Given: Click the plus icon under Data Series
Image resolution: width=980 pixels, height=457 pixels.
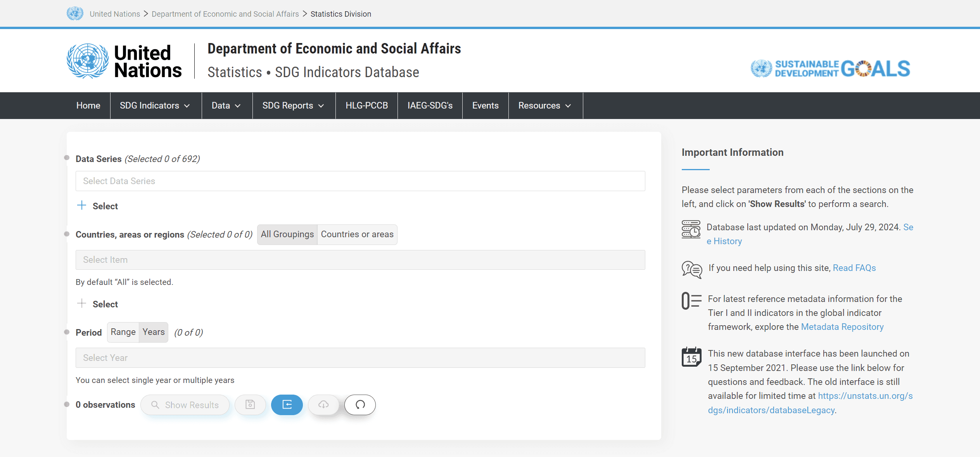Looking at the screenshot, I should click(x=81, y=206).
